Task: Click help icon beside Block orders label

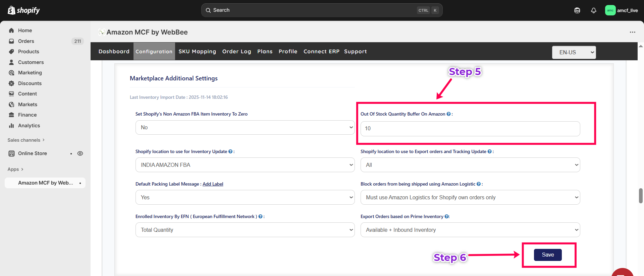Action: [x=479, y=184]
